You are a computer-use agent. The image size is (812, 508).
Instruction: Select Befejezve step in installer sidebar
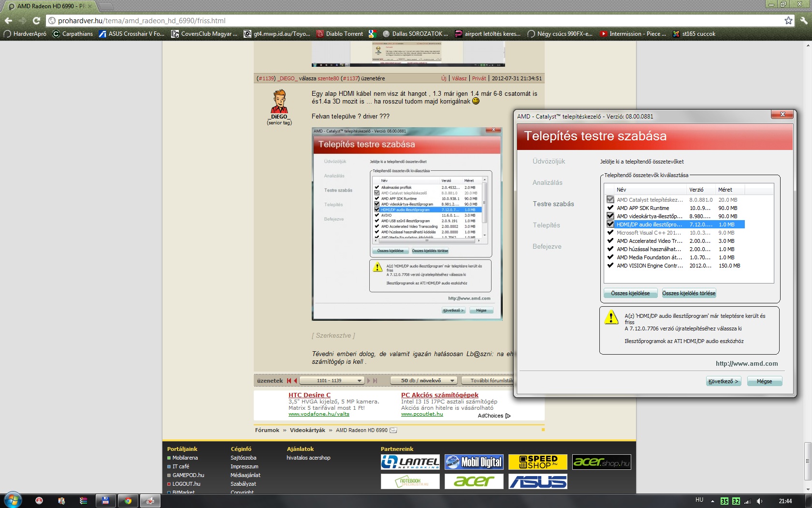coord(547,246)
